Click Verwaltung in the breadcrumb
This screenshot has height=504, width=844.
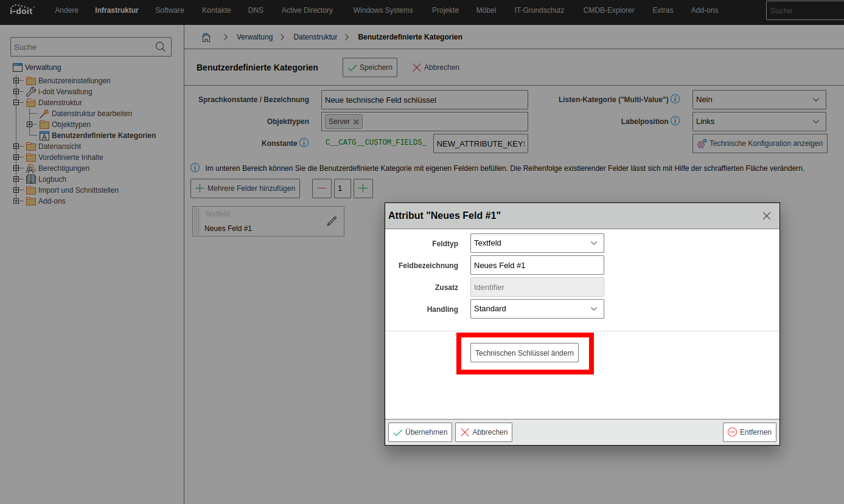point(254,37)
